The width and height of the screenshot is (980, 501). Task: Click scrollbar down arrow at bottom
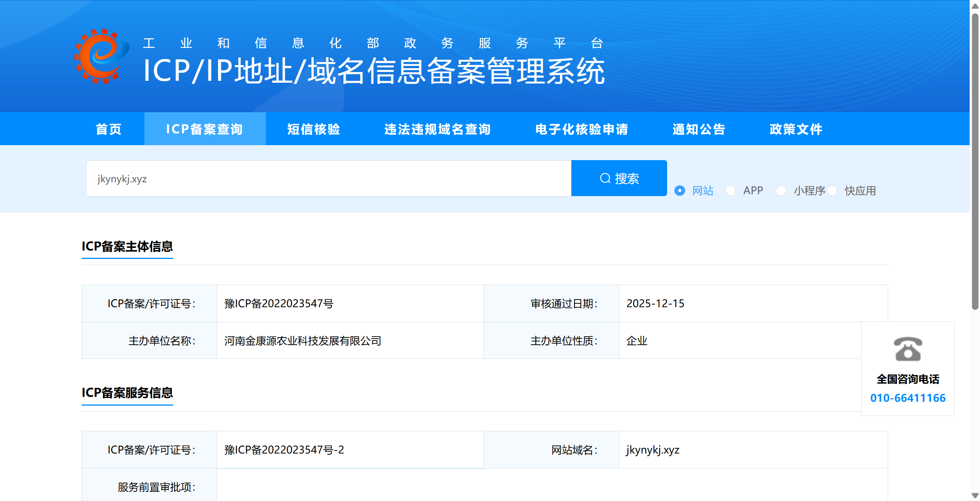click(x=975, y=495)
